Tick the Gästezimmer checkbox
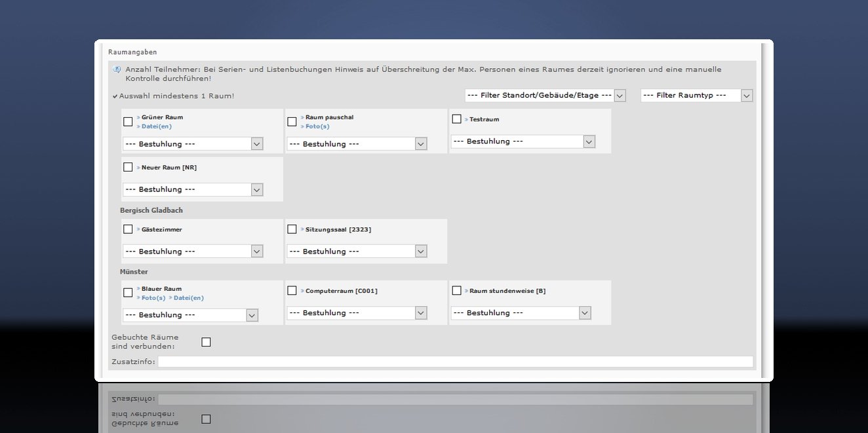The image size is (868, 433). point(128,229)
